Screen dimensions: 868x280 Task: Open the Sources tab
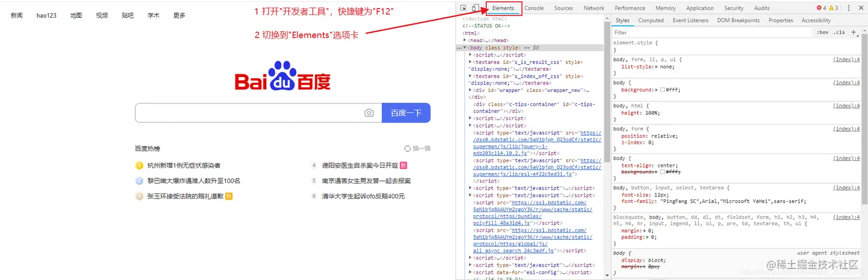coord(563,8)
